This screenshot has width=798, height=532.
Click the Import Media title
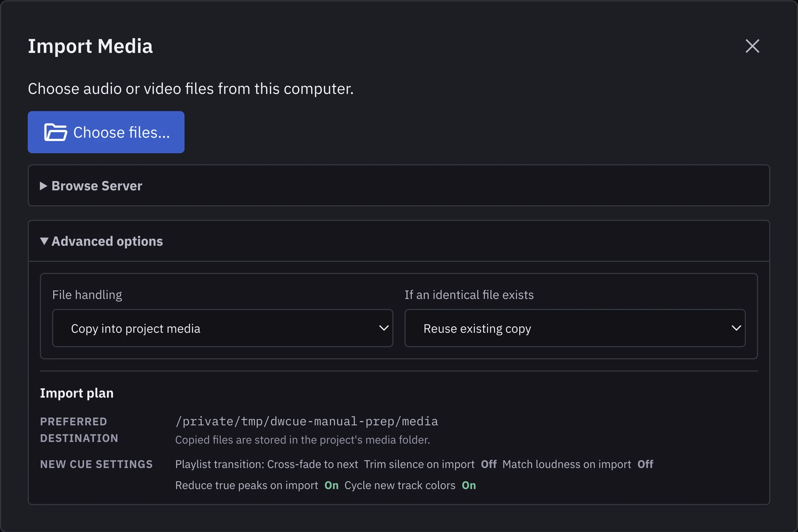point(90,46)
